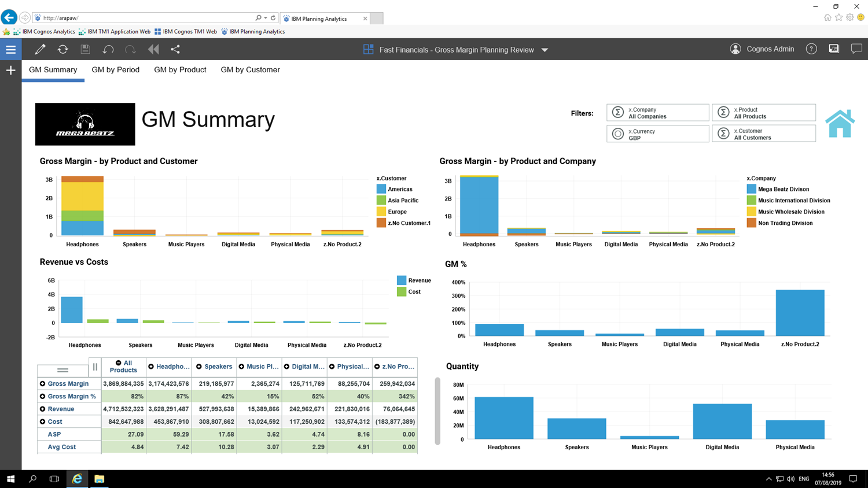Open the Share options
Screen dimensions: 868x488
tap(175, 49)
